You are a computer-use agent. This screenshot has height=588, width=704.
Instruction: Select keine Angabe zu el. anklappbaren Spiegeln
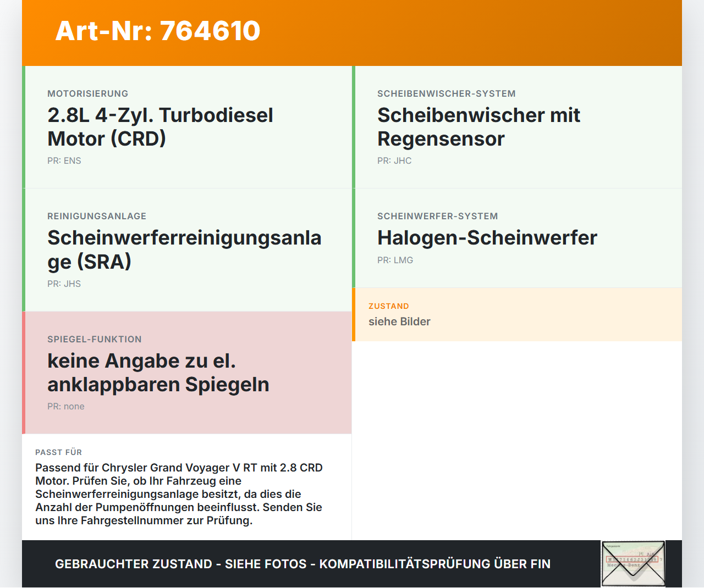coord(158,373)
